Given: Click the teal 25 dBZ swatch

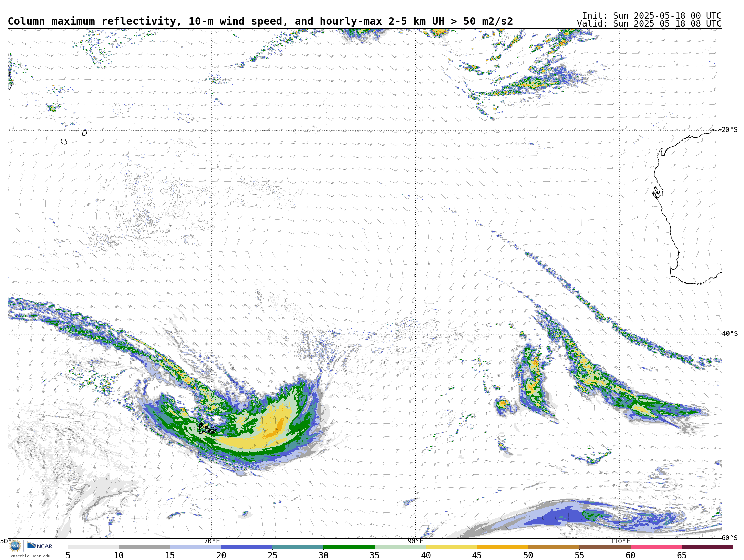Looking at the screenshot, I should coord(298,547).
